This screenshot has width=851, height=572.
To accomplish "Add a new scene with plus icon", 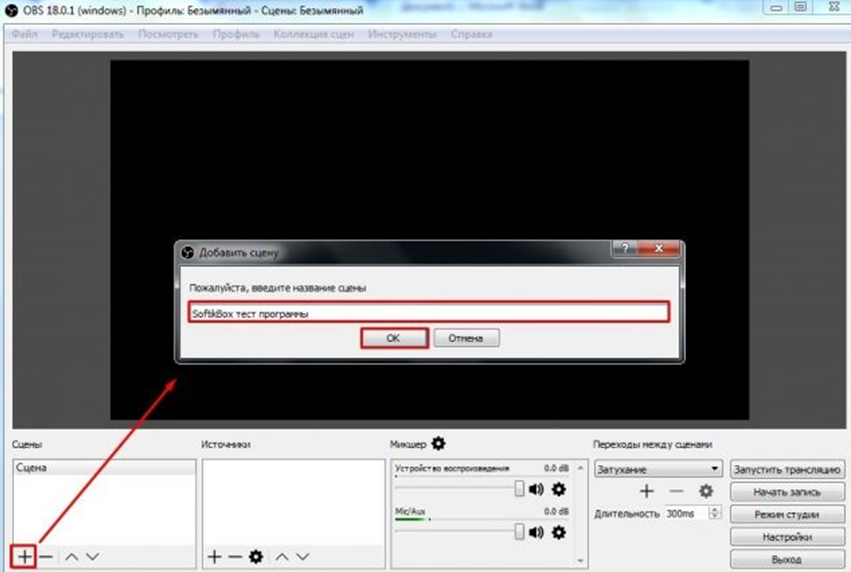I will coord(24,556).
